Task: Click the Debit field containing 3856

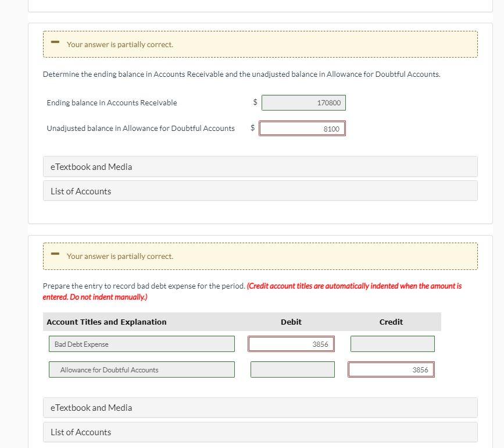Action: tap(291, 344)
